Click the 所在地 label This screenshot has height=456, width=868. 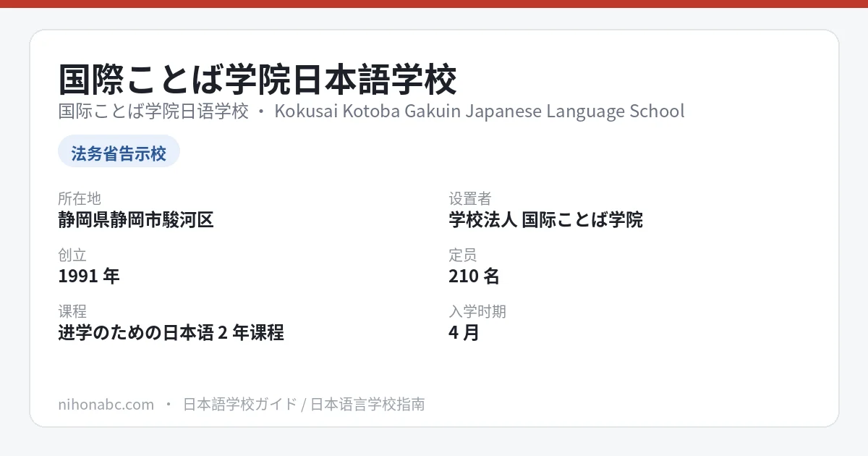point(80,198)
